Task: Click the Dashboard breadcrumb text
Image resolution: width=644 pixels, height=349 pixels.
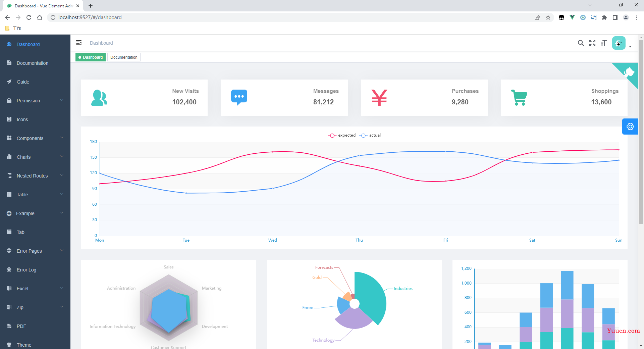Action: 101,43
